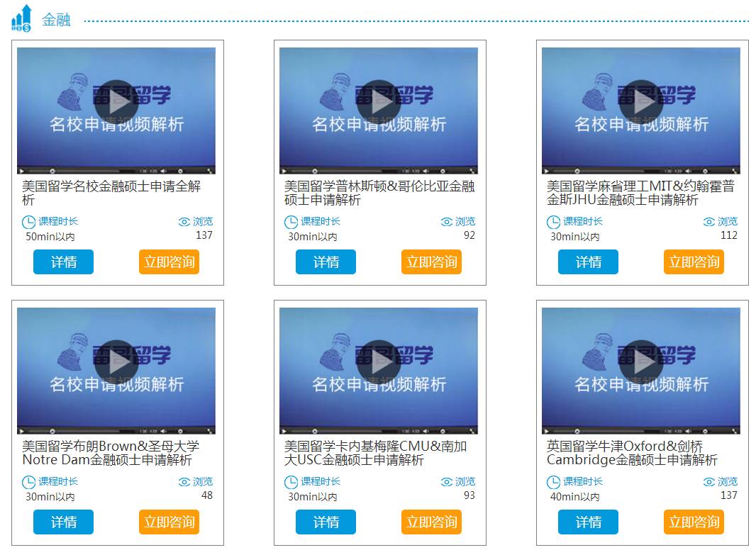Click 详情 for 牛津Oxford&剑桥 course
756x550 pixels.
(x=588, y=522)
